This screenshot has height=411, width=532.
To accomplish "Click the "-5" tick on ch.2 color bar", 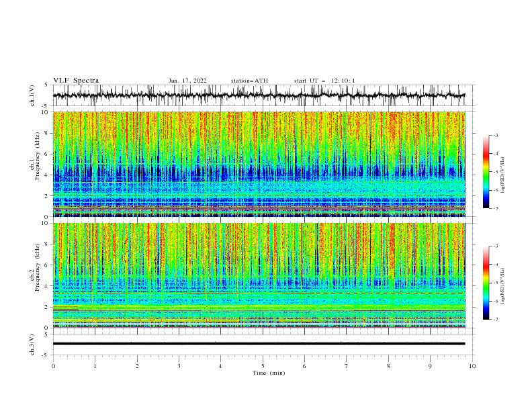I will 496,283.
